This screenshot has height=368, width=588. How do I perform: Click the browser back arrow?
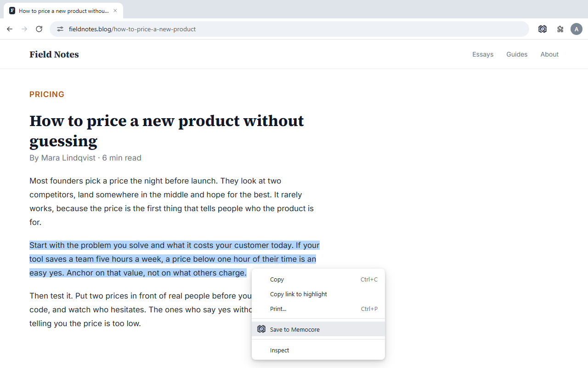(10, 29)
